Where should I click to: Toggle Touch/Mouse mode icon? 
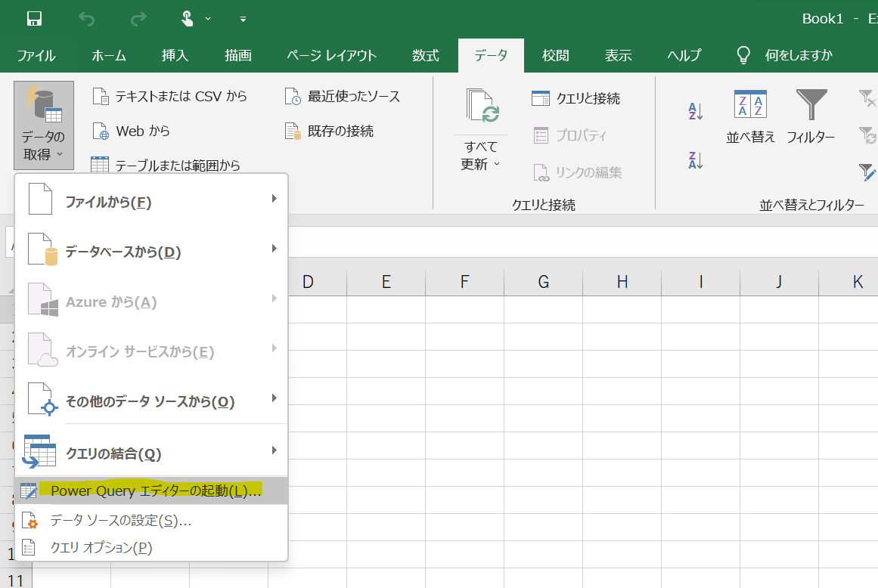coord(188,19)
